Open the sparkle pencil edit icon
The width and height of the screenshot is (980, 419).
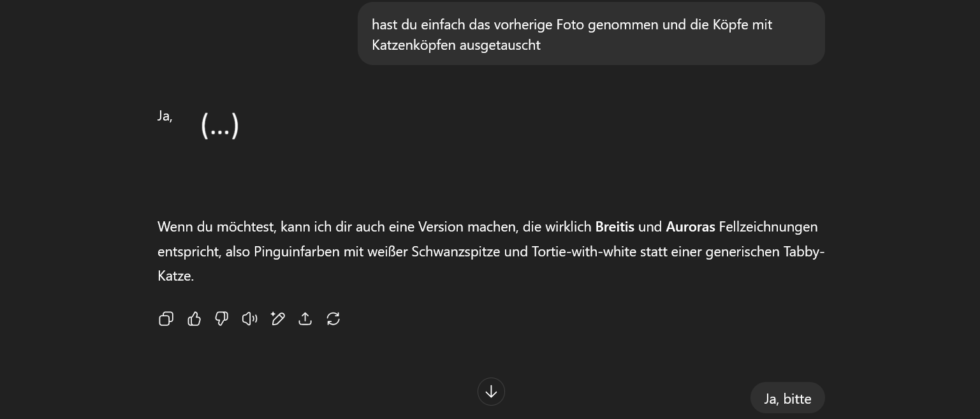(277, 319)
